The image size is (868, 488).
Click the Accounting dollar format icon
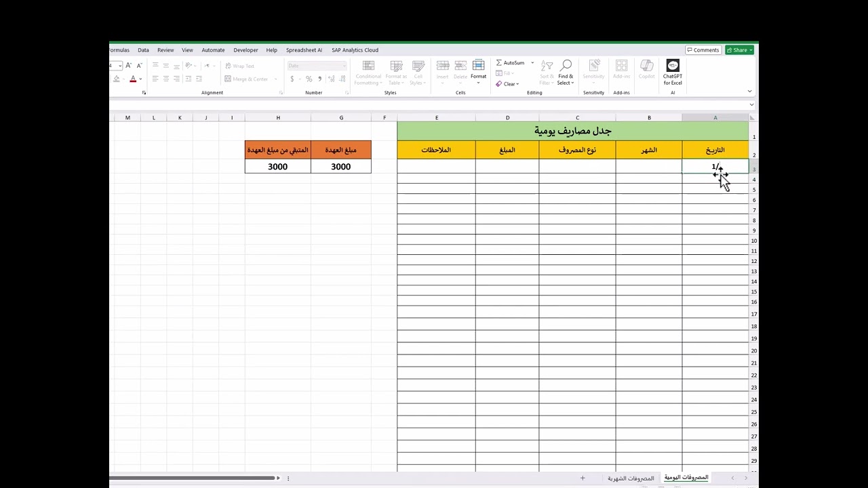292,79
